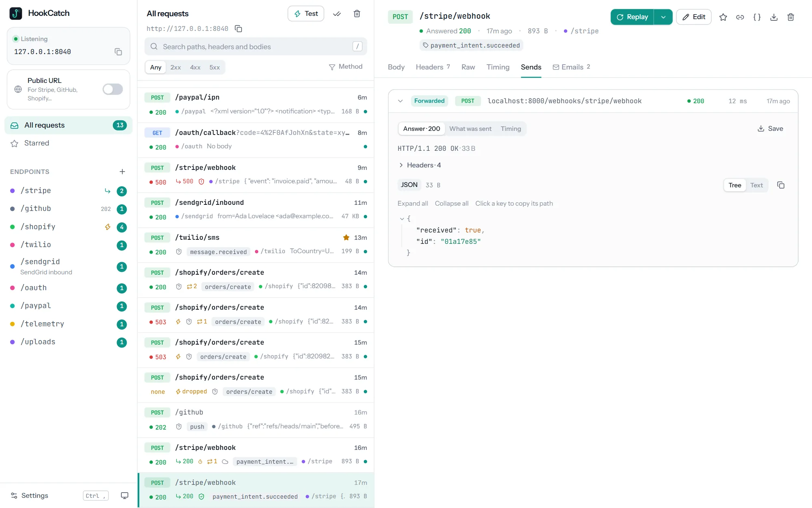Open the code braces icon

[x=757, y=17]
